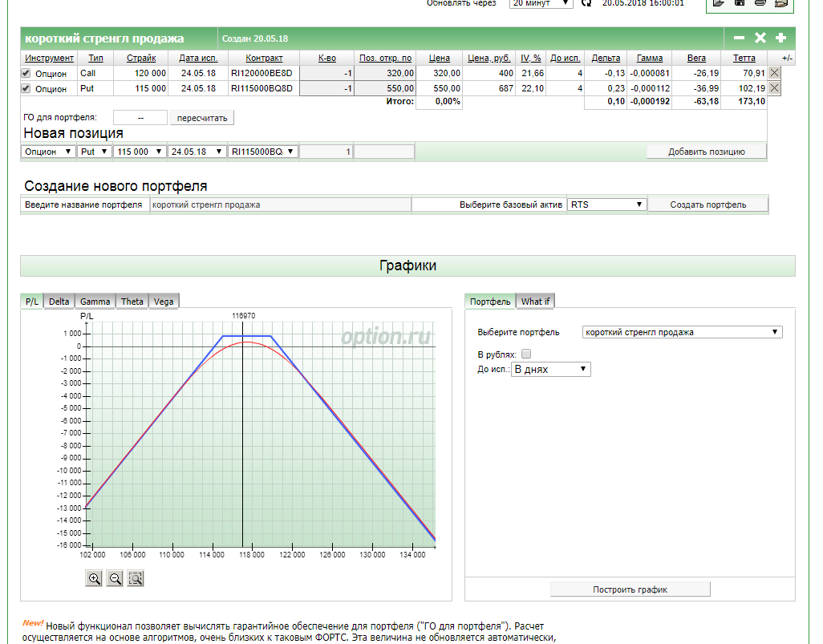This screenshot has height=644, width=823.
Task: Edit the Call row quantity field -1
Action: pos(326,73)
